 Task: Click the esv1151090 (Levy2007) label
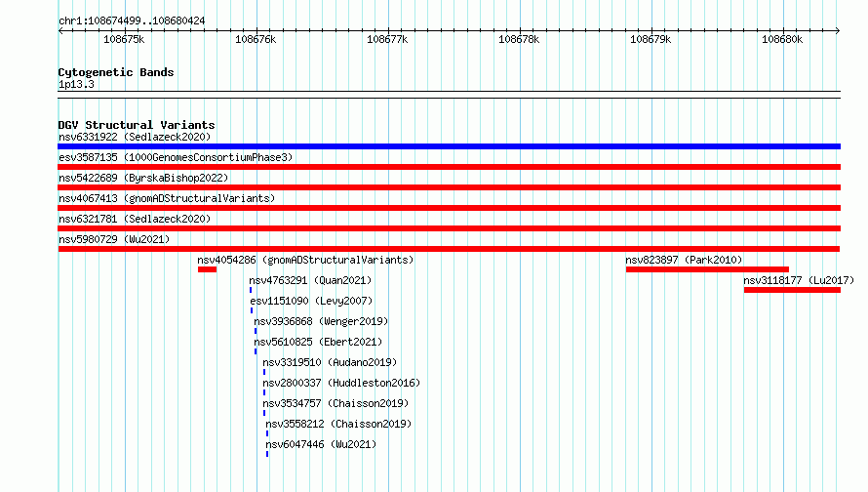(311, 301)
